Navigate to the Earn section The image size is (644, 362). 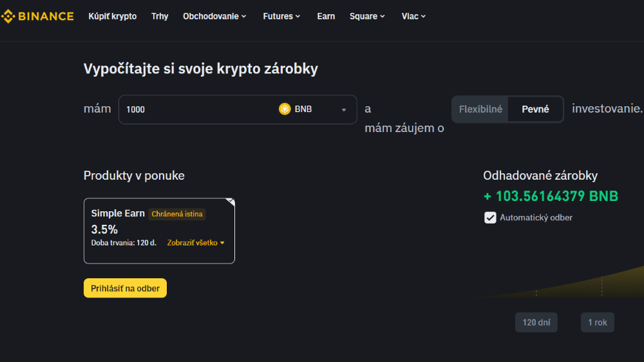(326, 16)
